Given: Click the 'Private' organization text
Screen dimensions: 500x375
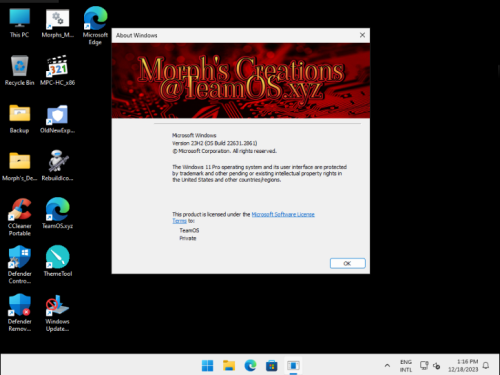Looking at the screenshot, I should coord(188,238).
